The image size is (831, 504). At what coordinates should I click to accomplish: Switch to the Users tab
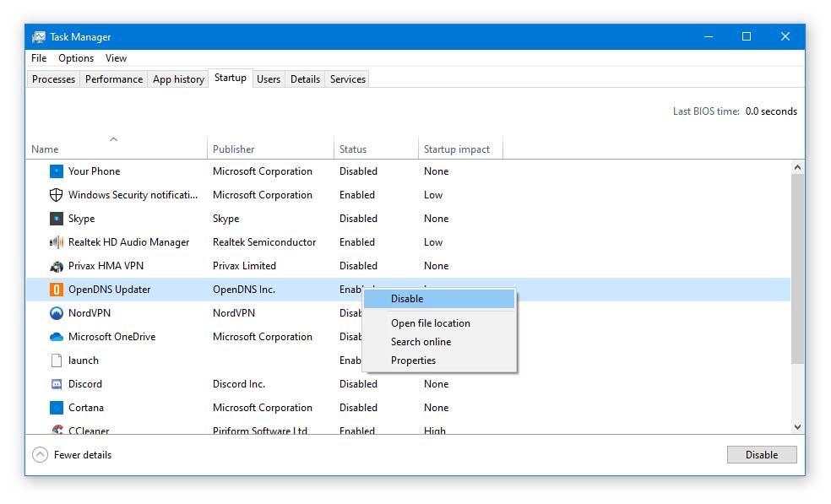click(x=269, y=79)
